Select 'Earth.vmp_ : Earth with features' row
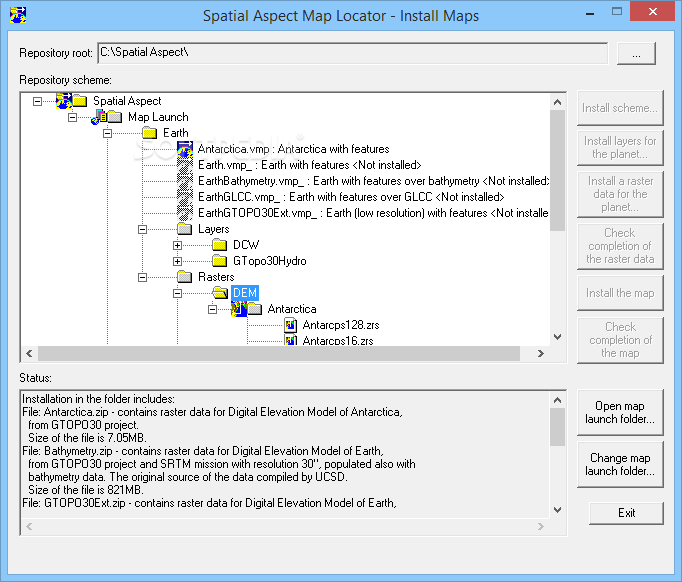Image resolution: width=682 pixels, height=582 pixels. click(x=310, y=165)
